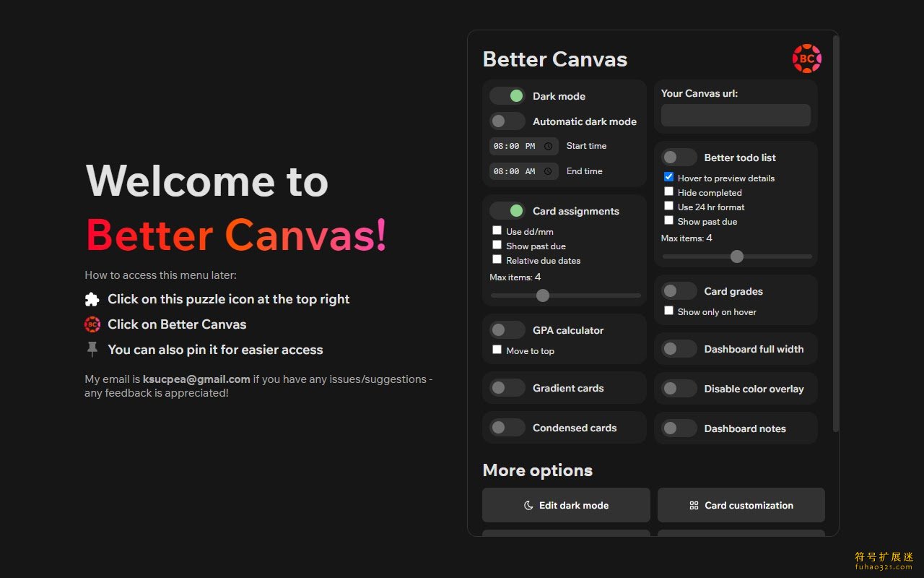
Task: Enable Automatic dark mode switch
Action: click(507, 121)
